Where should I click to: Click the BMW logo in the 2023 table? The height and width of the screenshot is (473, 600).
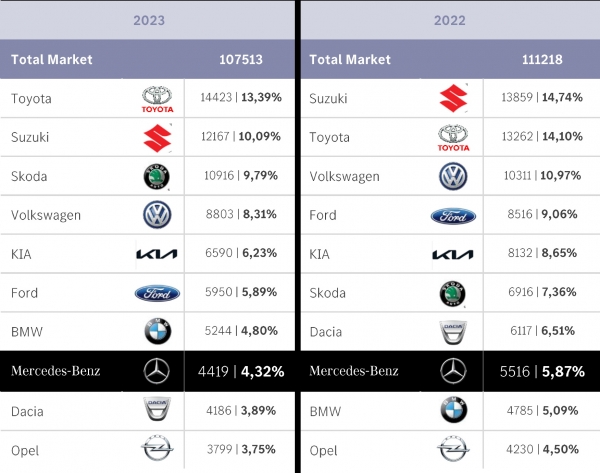click(157, 333)
